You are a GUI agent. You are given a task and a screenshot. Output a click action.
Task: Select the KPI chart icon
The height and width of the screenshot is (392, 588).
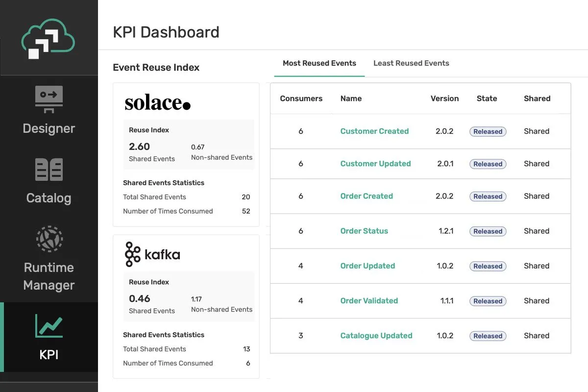point(49,326)
